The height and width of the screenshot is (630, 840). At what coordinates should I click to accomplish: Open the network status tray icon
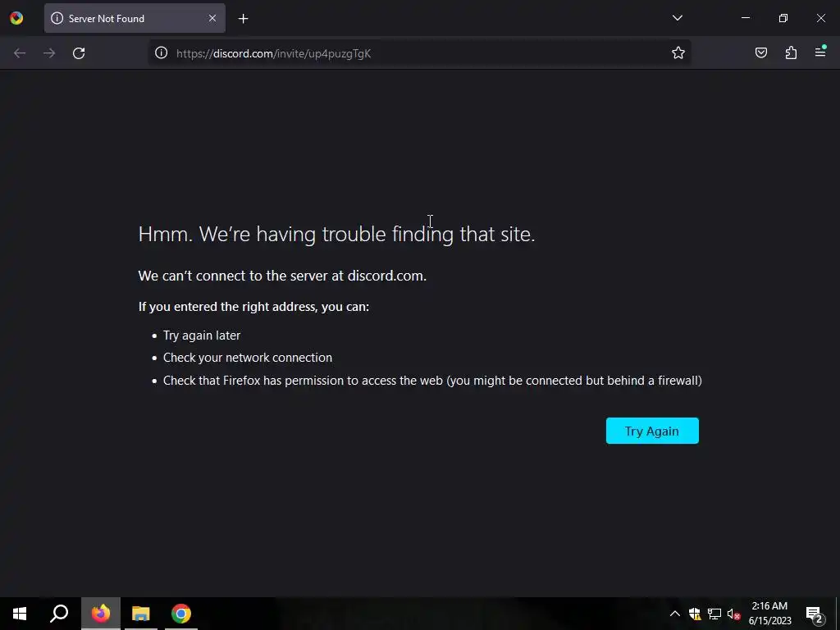(x=714, y=614)
